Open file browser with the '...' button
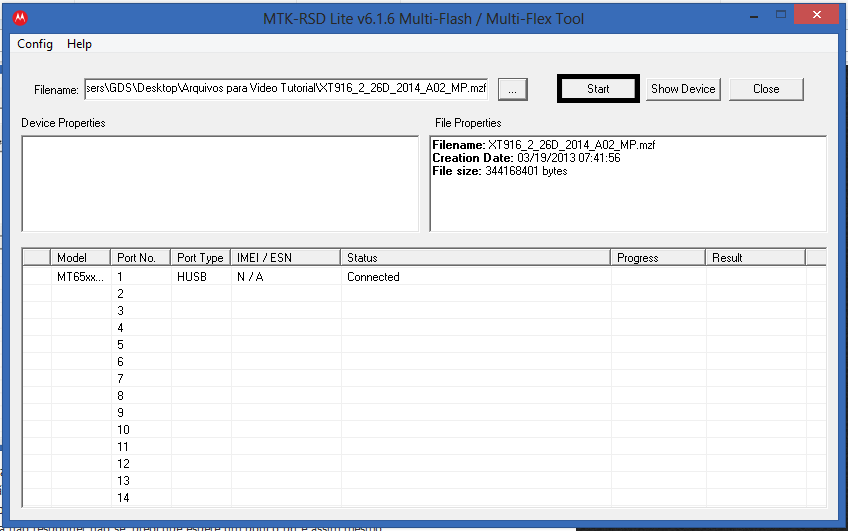 tap(512, 89)
